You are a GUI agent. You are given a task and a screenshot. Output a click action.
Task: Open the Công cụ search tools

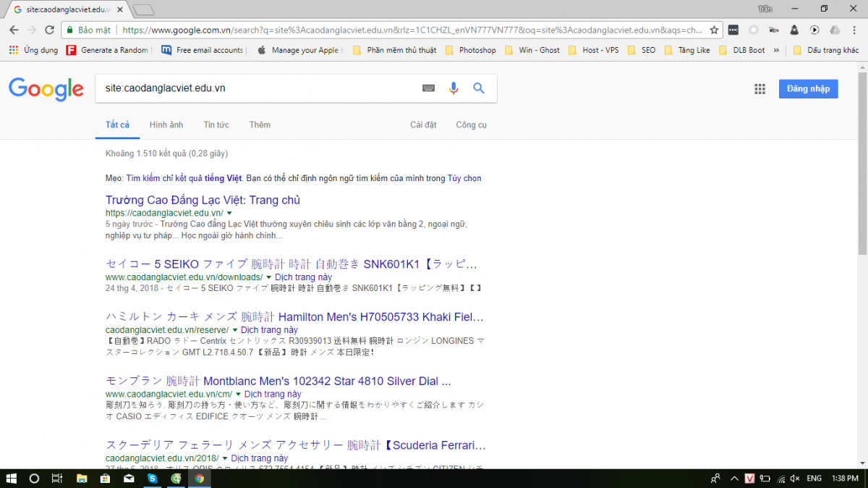(x=471, y=125)
